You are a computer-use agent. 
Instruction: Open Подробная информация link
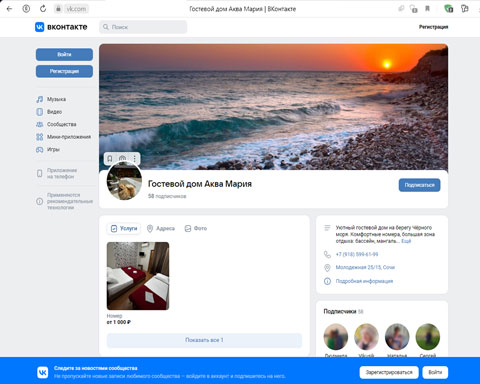coord(364,281)
